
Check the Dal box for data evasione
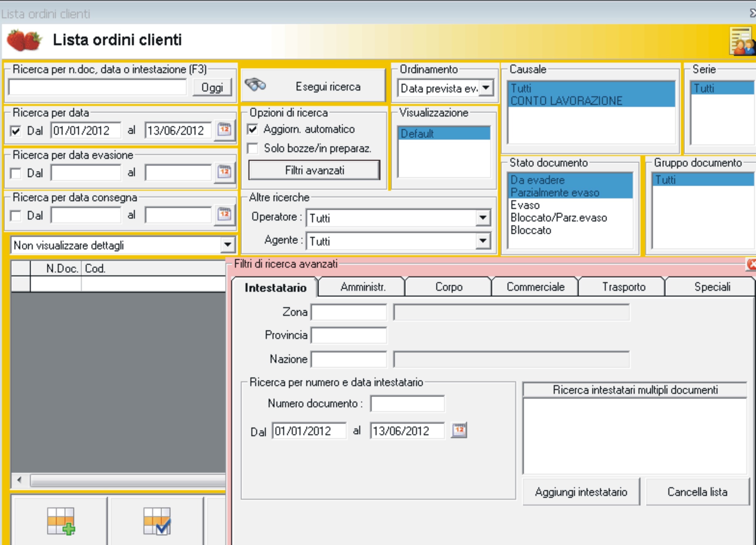pyautogui.click(x=16, y=173)
